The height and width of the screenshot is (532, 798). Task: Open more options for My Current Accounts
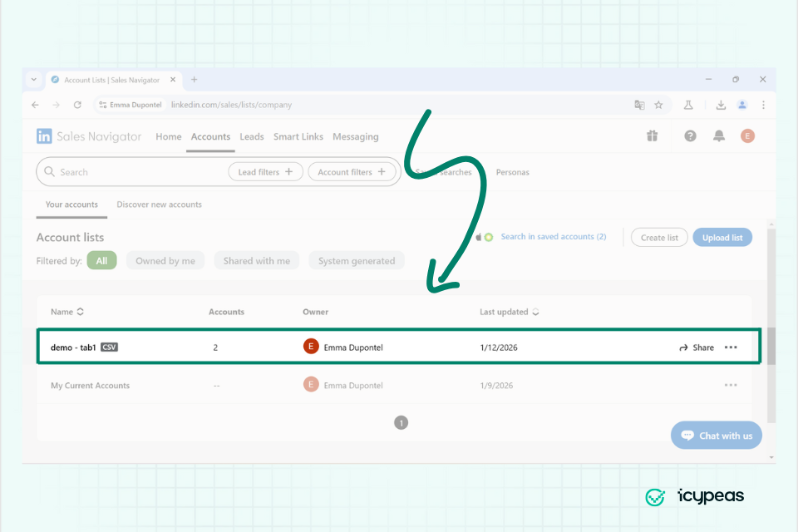point(731,386)
